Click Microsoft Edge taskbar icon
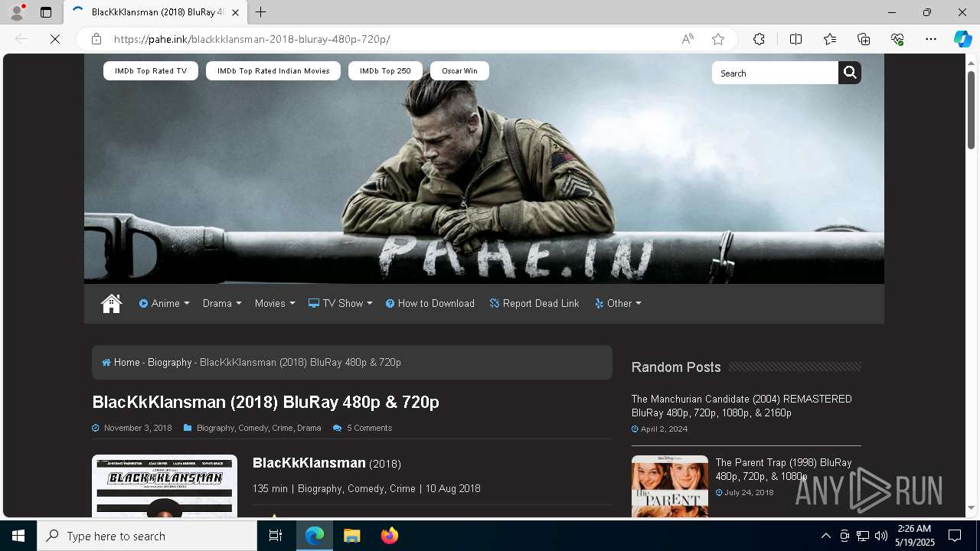Viewport: 980px width, 551px height. tap(315, 536)
